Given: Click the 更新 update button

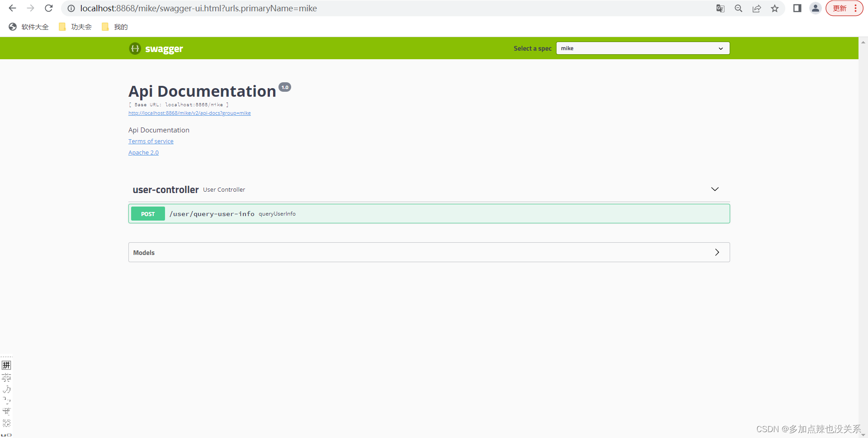Looking at the screenshot, I should tap(840, 8).
